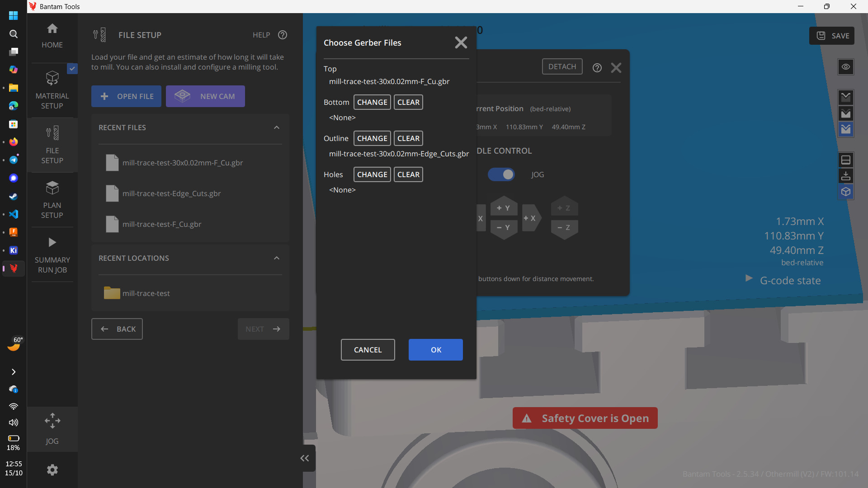Confirm Gerber files with OK

pyautogui.click(x=436, y=350)
